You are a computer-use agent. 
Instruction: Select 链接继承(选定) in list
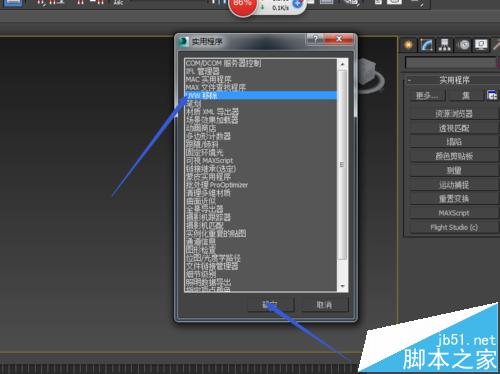261,168
